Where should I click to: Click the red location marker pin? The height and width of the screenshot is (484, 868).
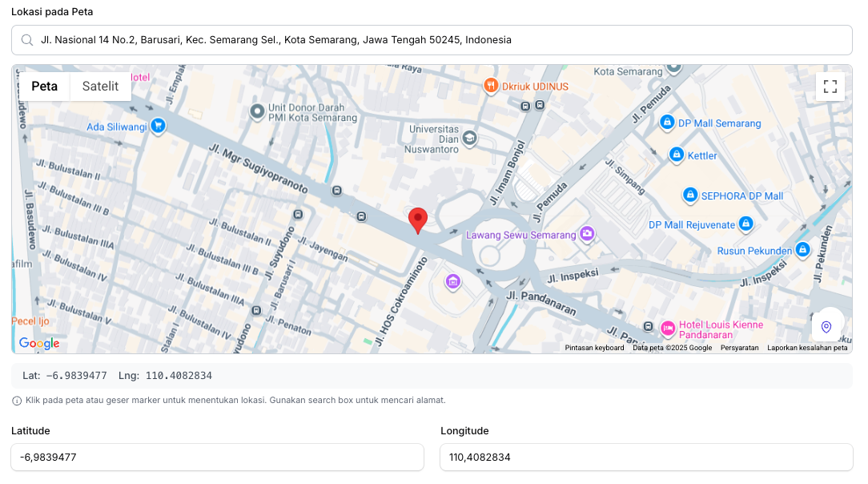click(418, 220)
